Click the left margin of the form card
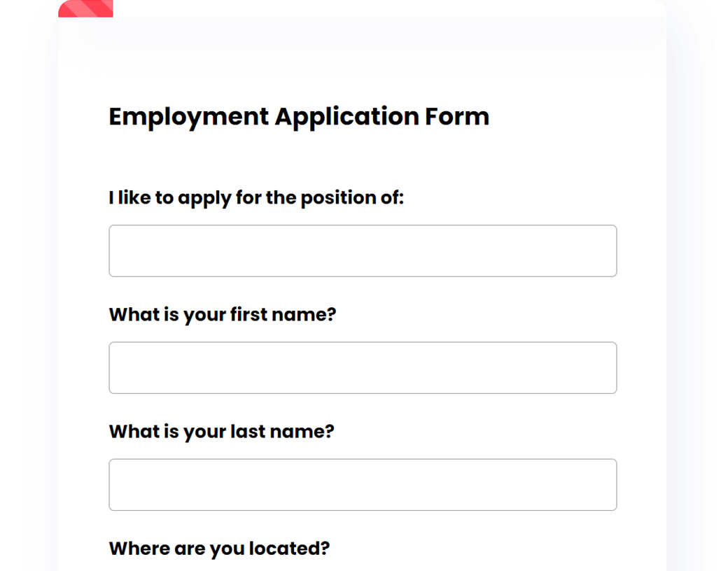The width and height of the screenshot is (728, 571). click(80, 280)
